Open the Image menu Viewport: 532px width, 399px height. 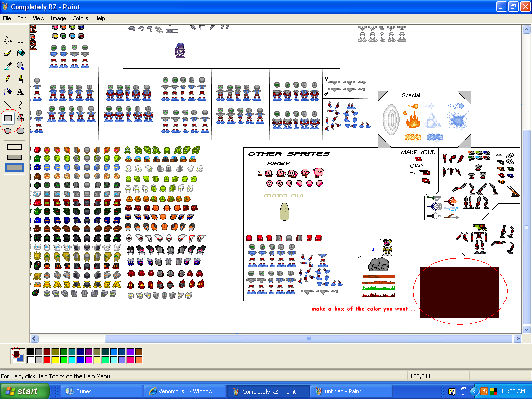[x=58, y=18]
